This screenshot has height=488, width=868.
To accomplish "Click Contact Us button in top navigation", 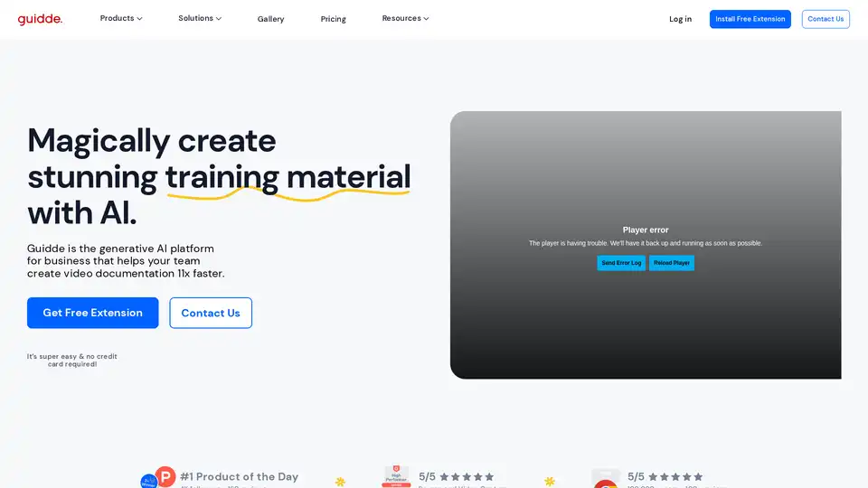I will pyautogui.click(x=825, y=19).
